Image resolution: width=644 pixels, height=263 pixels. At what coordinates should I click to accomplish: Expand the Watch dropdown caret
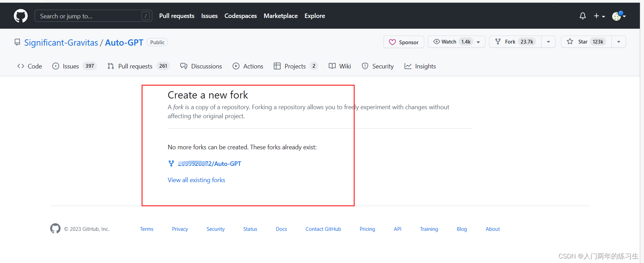pyautogui.click(x=479, y=42)
